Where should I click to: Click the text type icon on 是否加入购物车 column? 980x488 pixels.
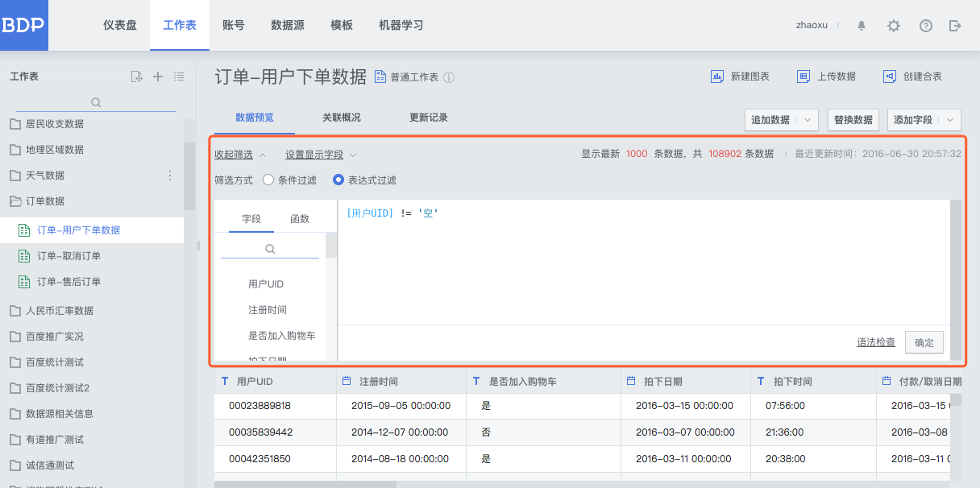point(478,381)
